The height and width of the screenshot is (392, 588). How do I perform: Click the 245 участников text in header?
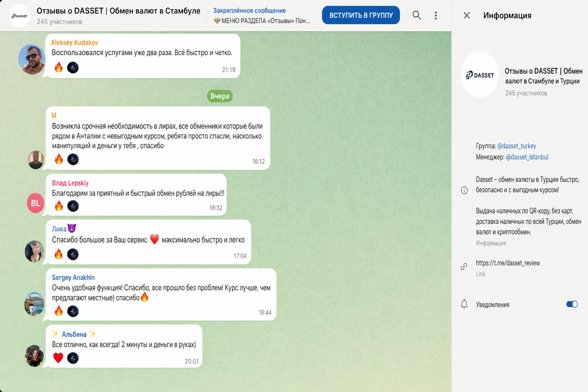(59, 22)
